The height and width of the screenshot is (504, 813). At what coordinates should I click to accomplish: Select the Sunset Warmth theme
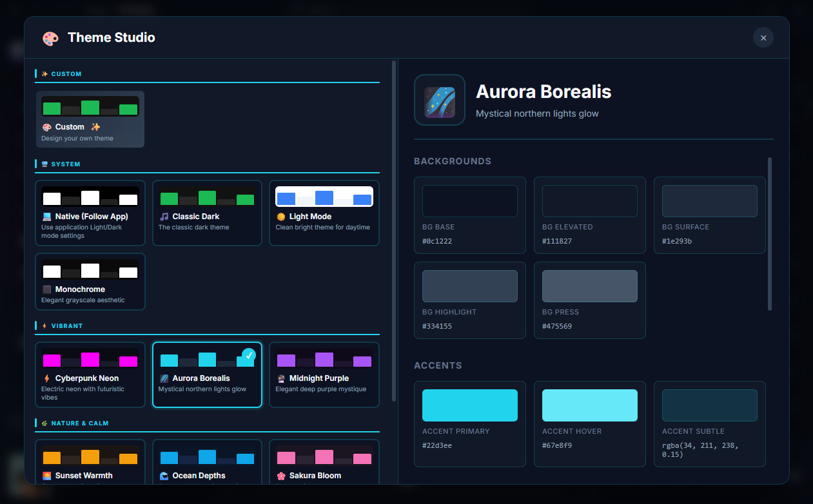click(x=90, y=461)
